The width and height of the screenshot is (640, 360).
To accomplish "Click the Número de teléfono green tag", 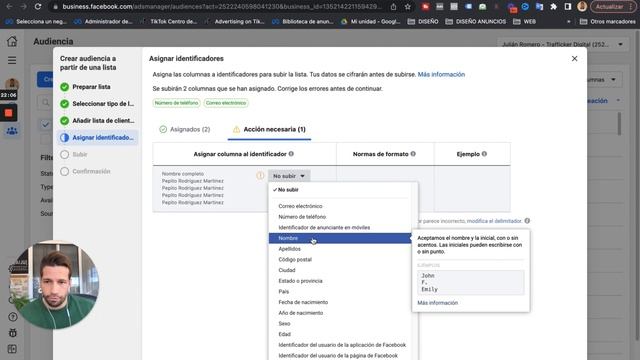I will pyautogui.click(x=176, y=103).
